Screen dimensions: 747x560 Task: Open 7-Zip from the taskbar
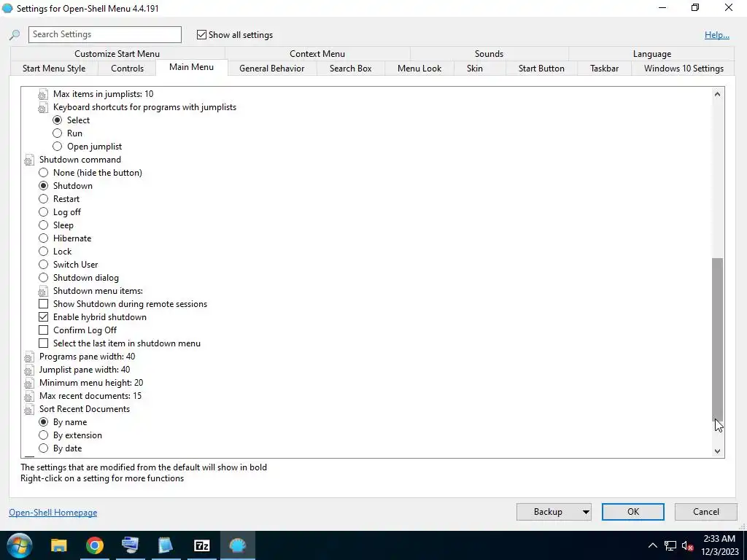[x=201, y=545]
